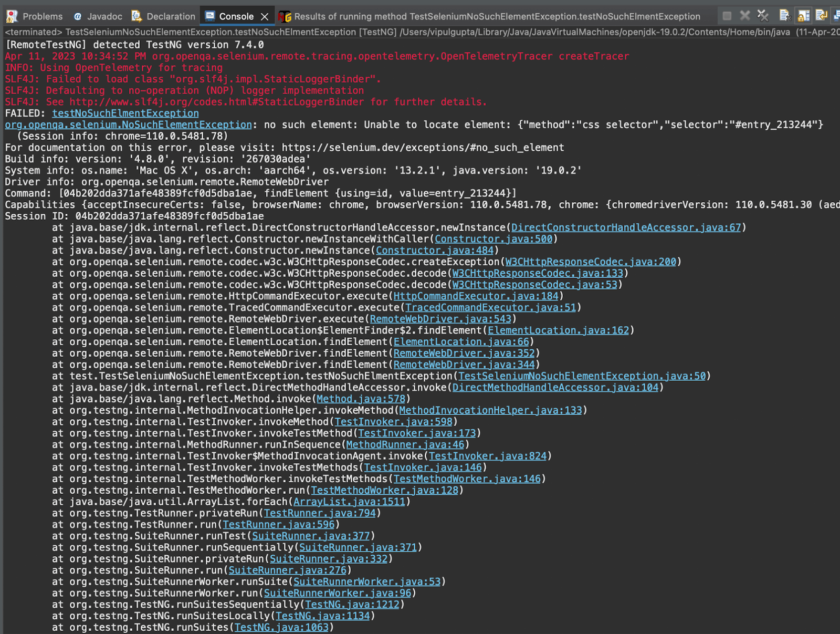
Task: Open SuiteRunner.java:377 link
Action: pos(311,536)
